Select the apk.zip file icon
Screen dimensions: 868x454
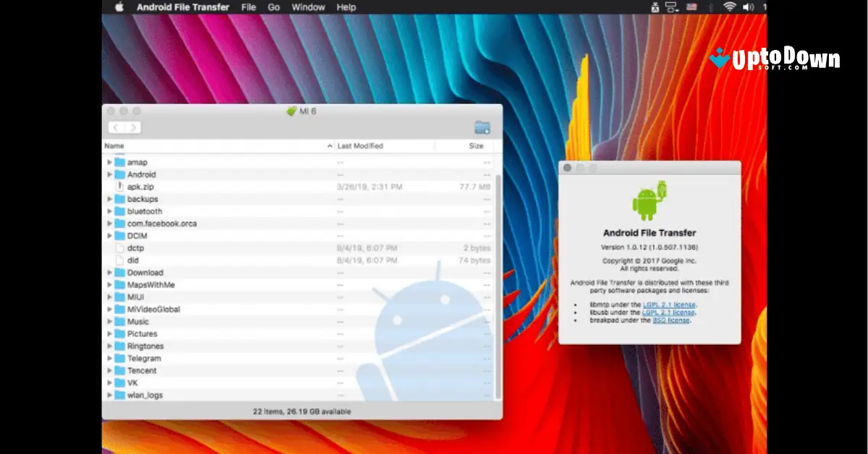120,187
